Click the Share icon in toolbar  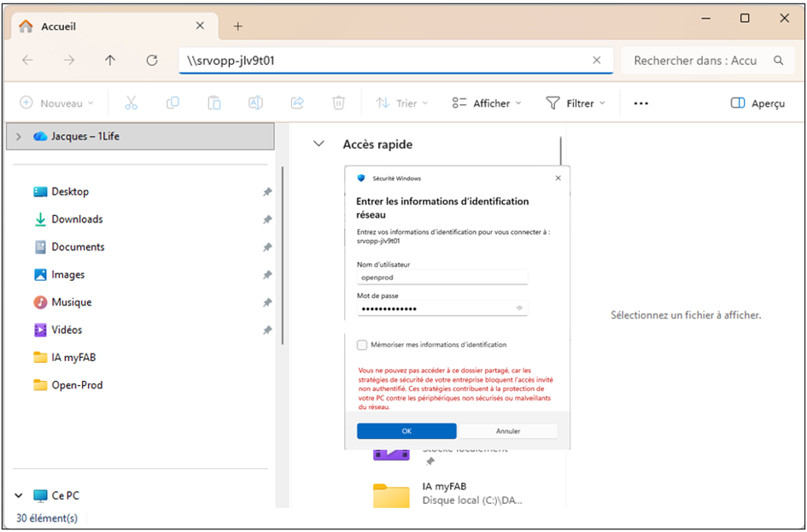pos(297,103)
